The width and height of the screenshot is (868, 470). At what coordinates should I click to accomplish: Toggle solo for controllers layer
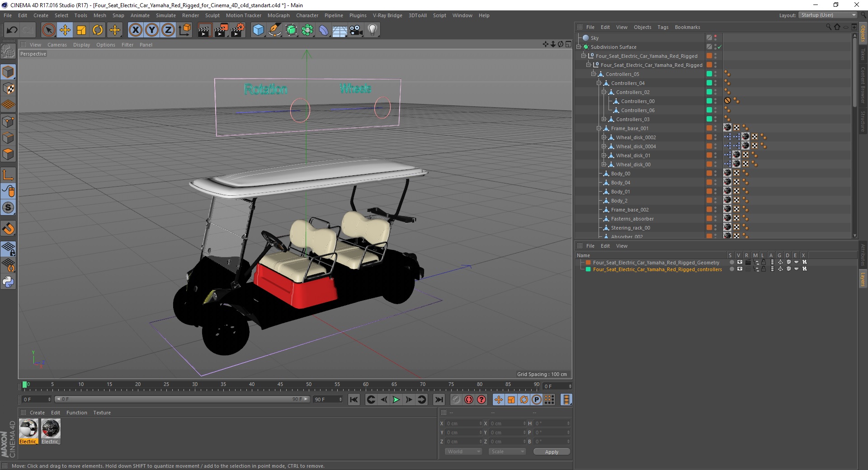click(x=732, y=269)
